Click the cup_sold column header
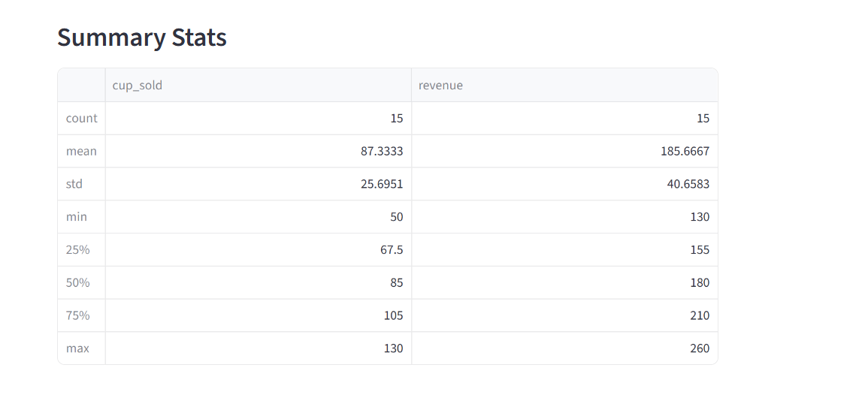The image size is (868, 416). click(258, 85)
